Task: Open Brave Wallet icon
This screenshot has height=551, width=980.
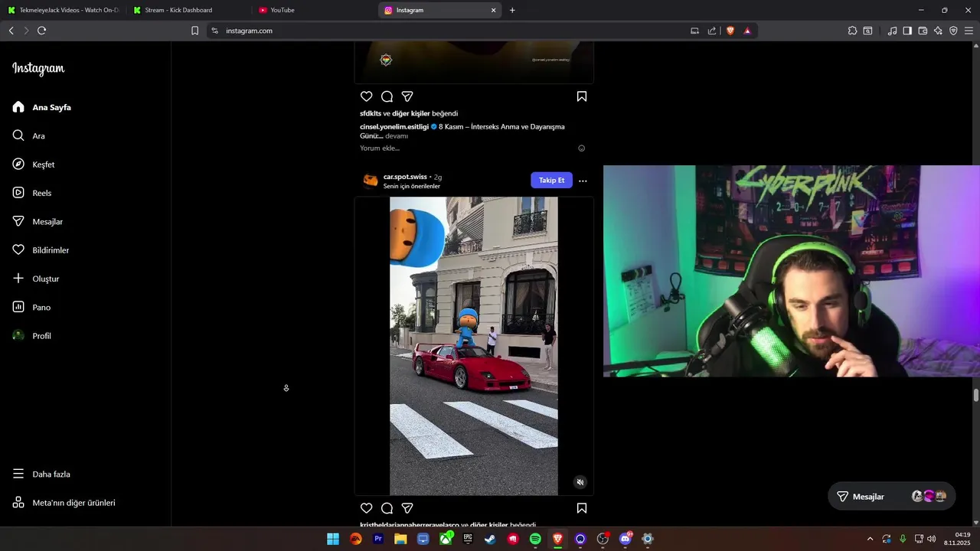Action: point(923,31)
